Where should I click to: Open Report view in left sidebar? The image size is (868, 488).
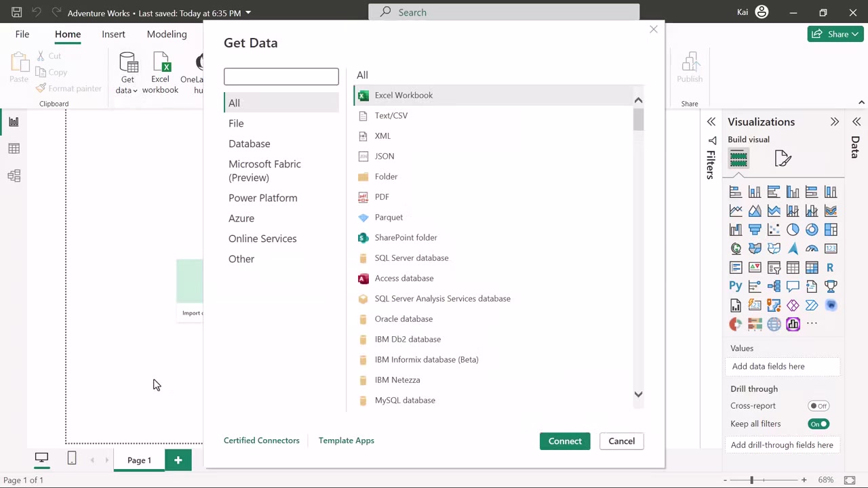tap(14, 122)
